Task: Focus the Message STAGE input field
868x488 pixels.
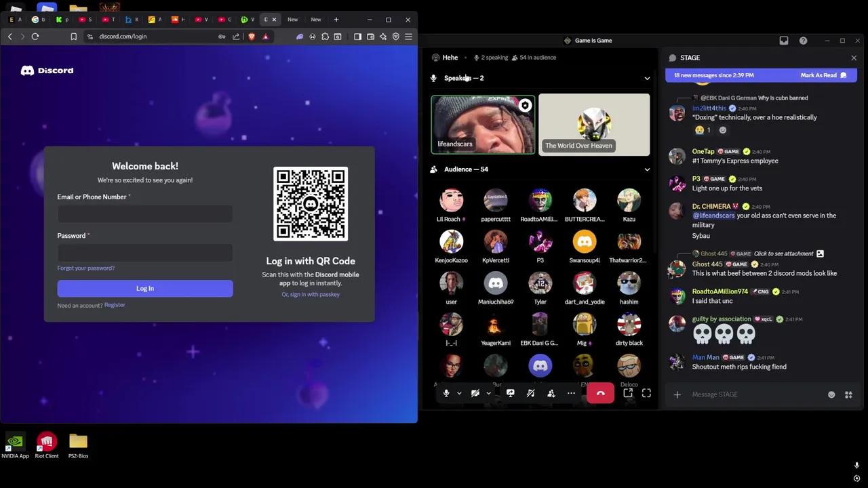Action: click(x=756, y=394)
